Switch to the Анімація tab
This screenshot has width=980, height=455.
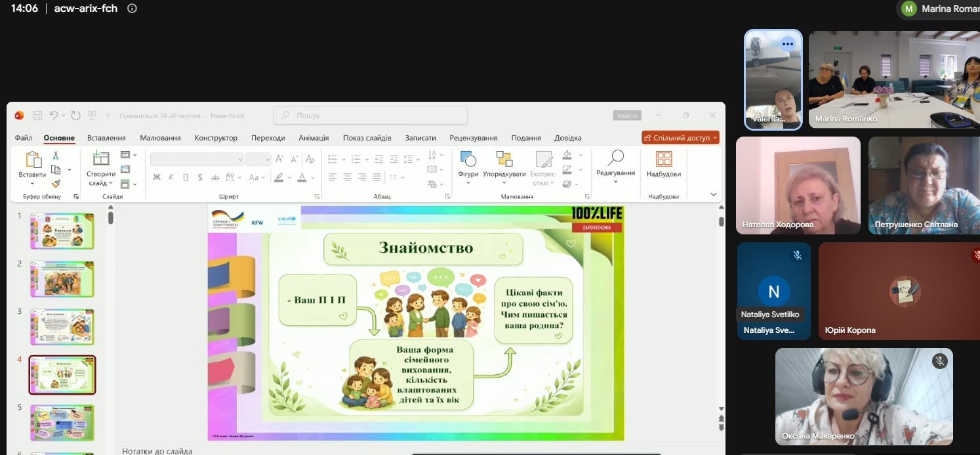click(314, 138)
